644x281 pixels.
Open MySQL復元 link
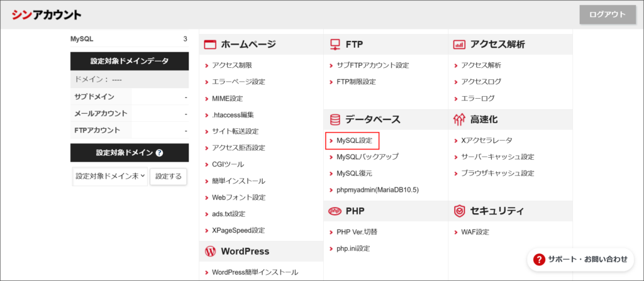tap(355, 174)
